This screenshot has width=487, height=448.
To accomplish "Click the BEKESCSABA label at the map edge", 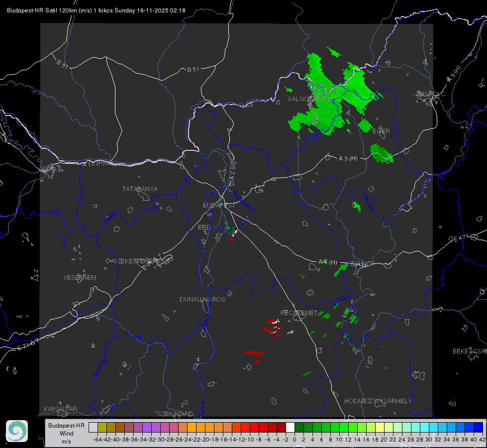I will (470, 351).
